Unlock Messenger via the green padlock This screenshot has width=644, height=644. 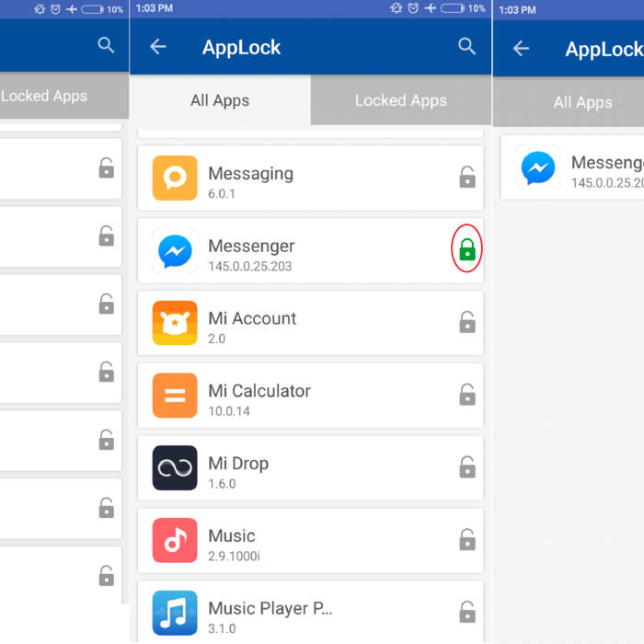point(467,249)
